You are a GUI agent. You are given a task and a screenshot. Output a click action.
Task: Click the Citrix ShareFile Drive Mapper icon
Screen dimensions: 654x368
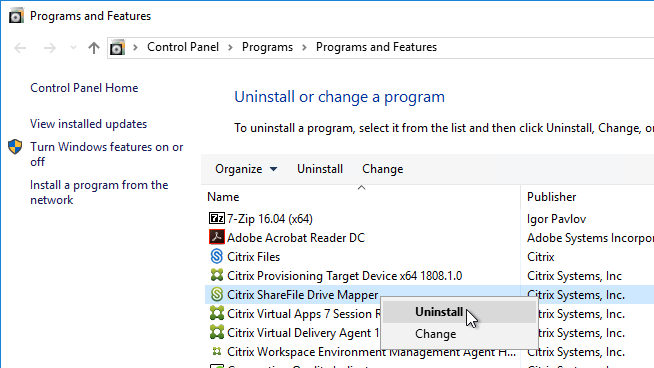point(216,294)
